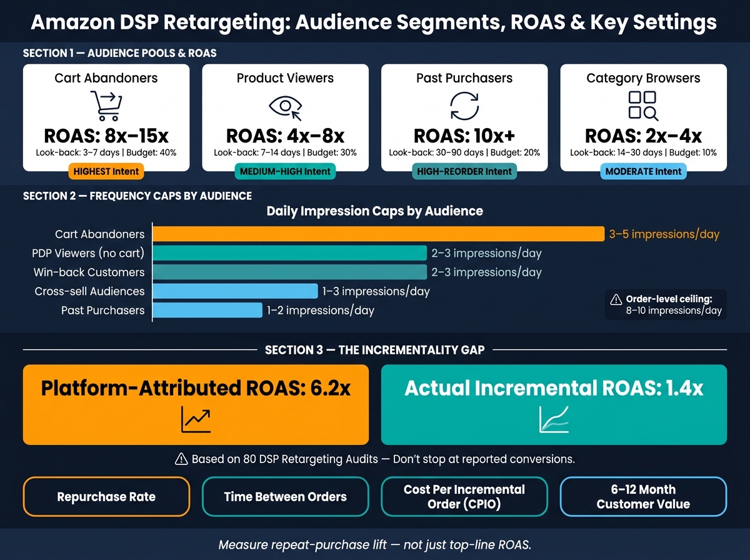The image size is (750, 560).
Task: Click the 3–5 impressions/day label
Action: [664, 234]
